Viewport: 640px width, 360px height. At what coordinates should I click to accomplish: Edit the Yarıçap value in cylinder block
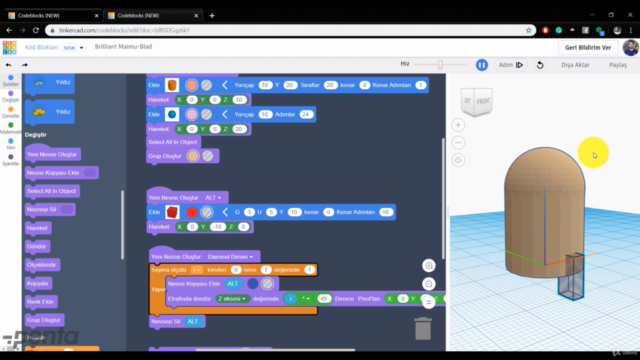(265, 85)
